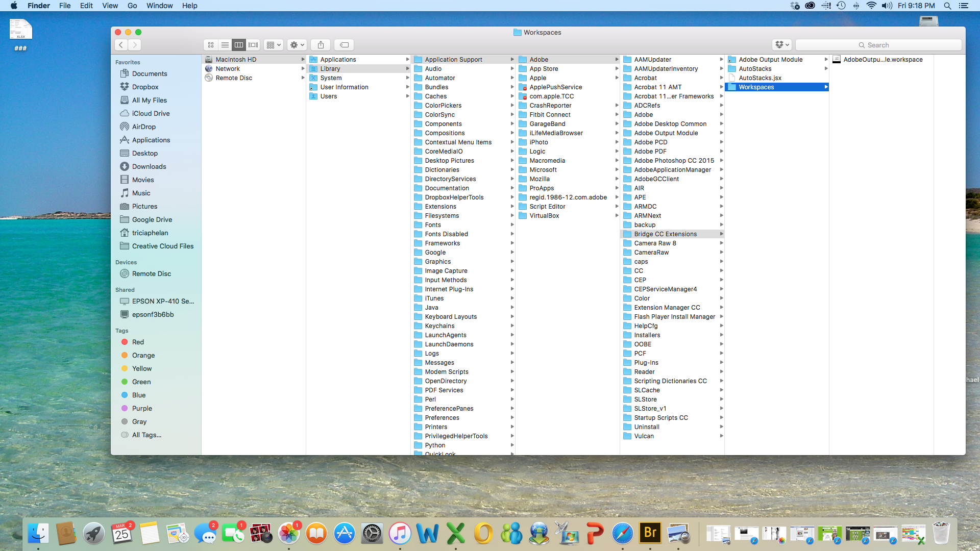980x551 pixels.
Task: Open the Action gear menu
Action: coord(297,45)
